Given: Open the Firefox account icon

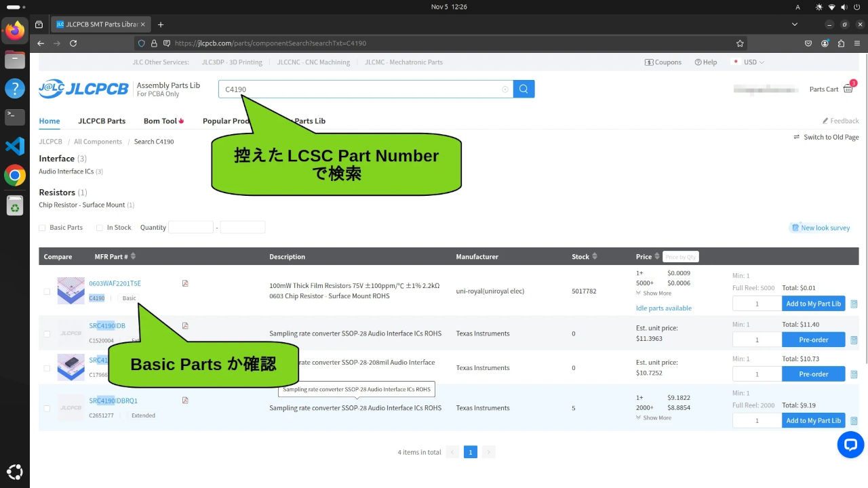Looking at the screenshot, I should pos(825,43).
